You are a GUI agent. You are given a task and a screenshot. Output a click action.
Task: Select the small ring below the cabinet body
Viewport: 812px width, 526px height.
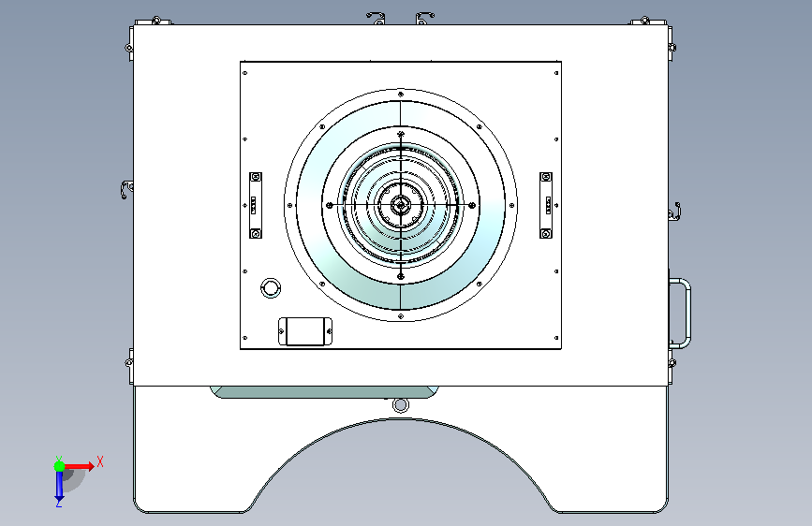[400, 405]
